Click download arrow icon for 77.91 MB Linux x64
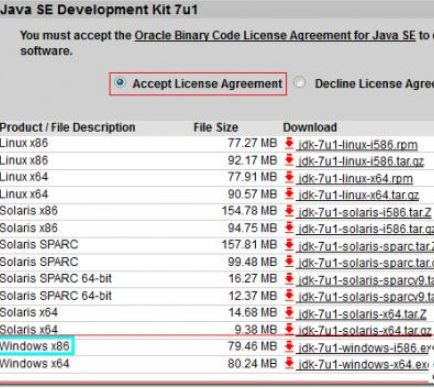This screenshot has height=389, width=434. point(289,177)
